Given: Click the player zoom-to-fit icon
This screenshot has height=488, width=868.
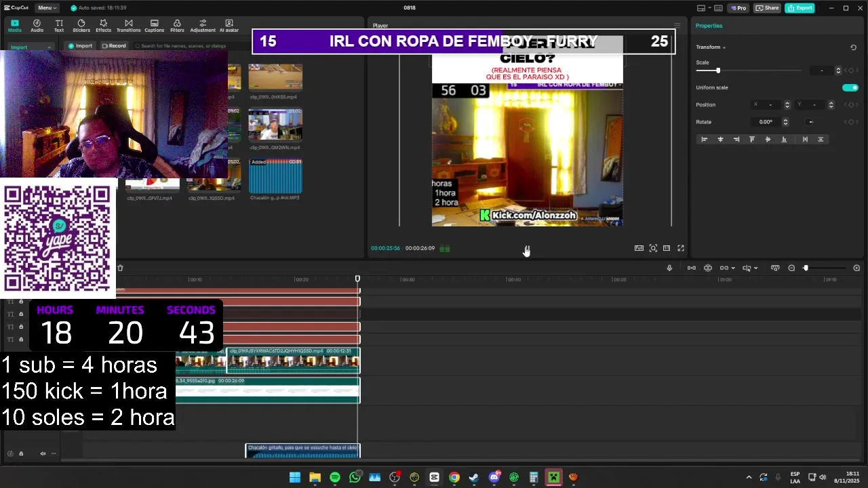Looking at the screenshot, I should point(653,248).
